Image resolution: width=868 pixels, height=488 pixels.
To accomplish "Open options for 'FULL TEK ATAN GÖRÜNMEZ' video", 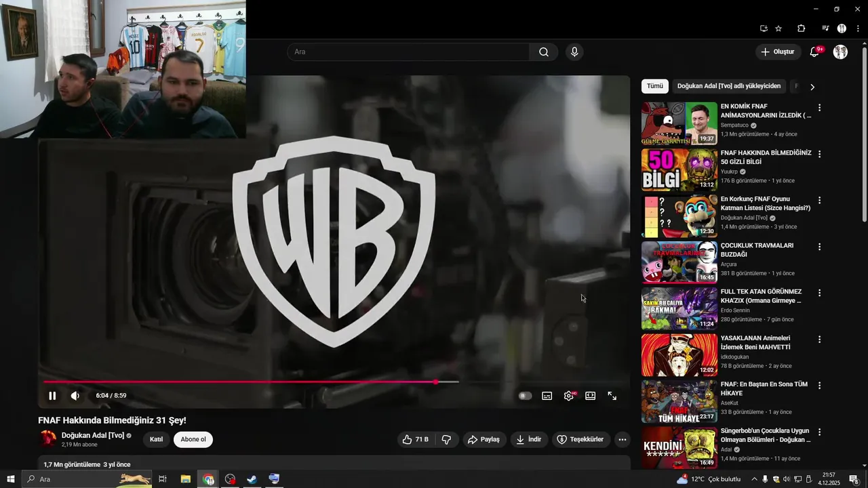I will click(x=819, y=293).
